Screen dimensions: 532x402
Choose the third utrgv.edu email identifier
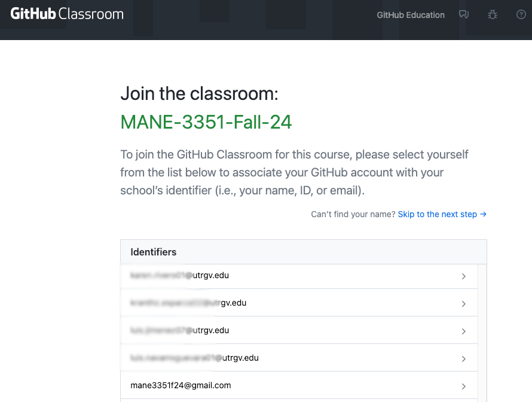click(180, 330)
